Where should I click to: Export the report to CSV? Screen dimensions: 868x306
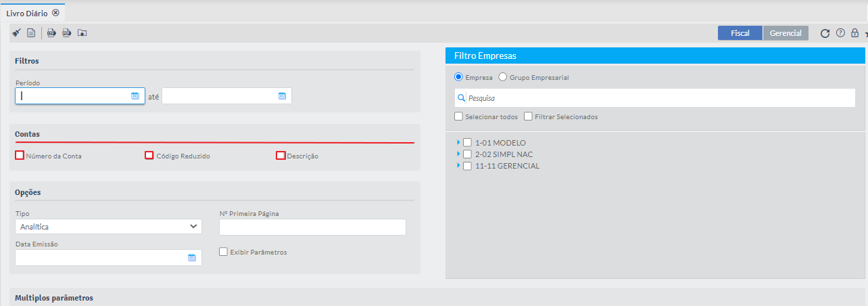(x=51, y=32)
